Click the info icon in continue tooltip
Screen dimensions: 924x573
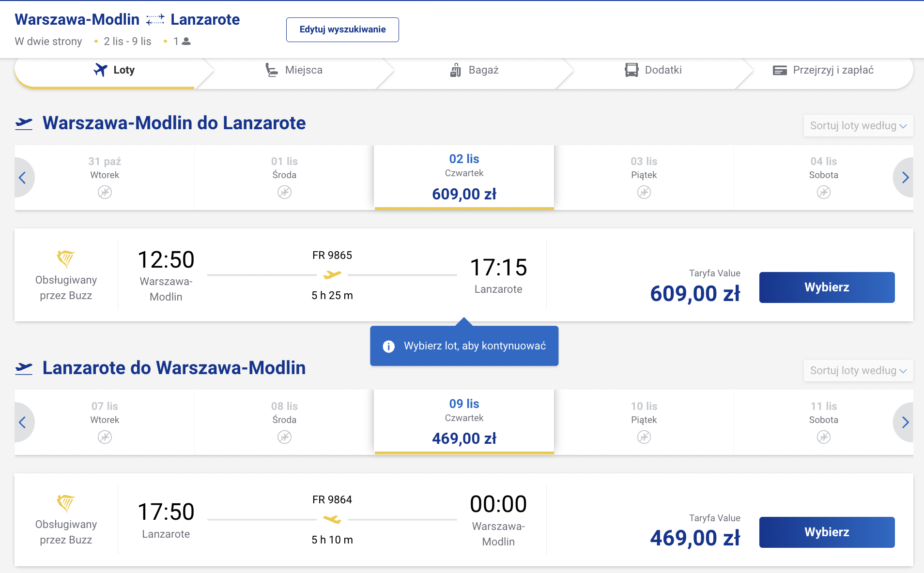tap(388, 346)
